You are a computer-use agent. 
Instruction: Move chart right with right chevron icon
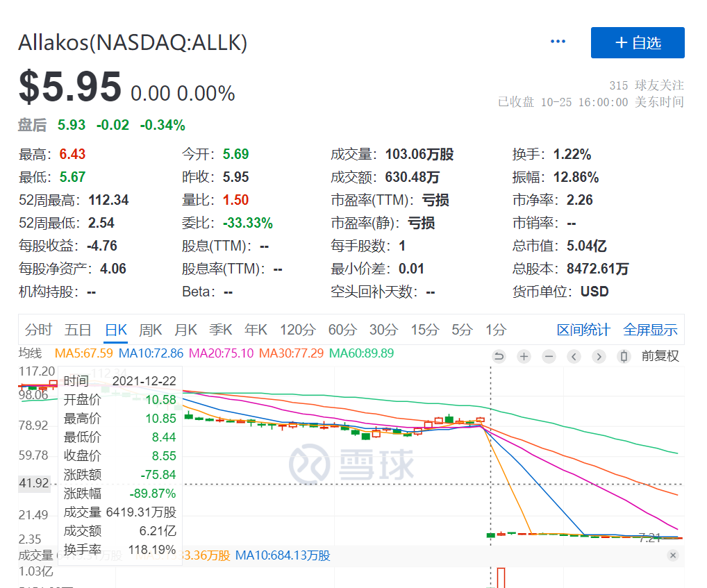pyautogui.click(x=599, y=357)
